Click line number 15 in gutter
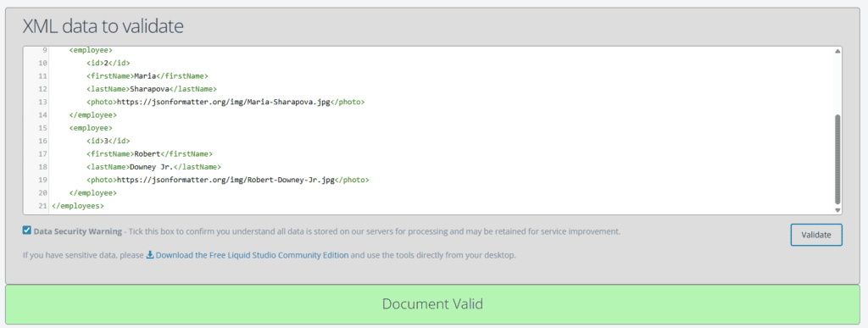868x328 pixels. coord(42,128)
